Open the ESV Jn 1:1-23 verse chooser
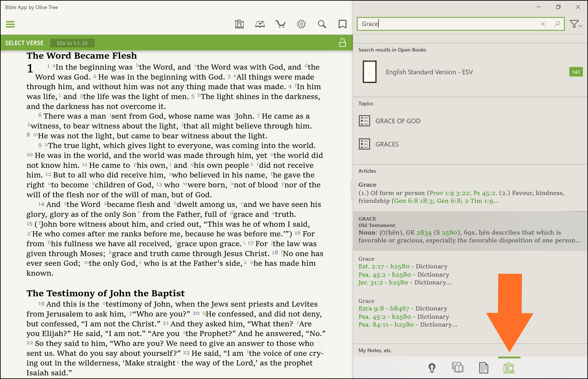The image size is (588, 379). pyautogui.click(x=72, y=43)
